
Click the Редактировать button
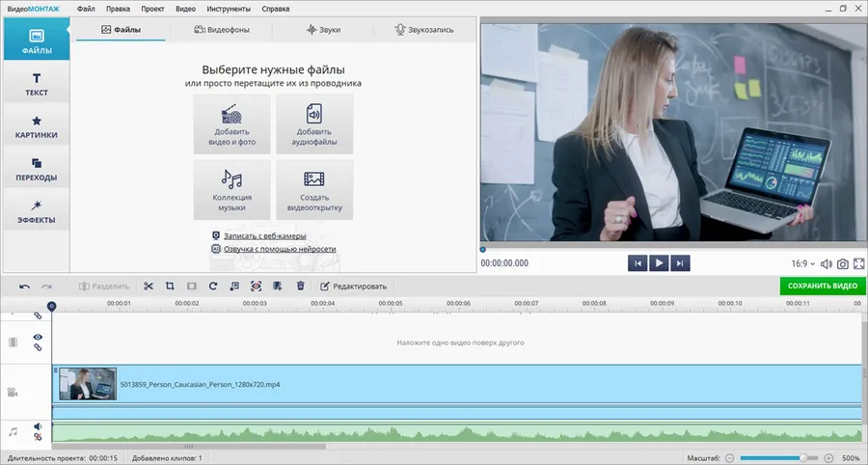pyautogui.click(x=354, y=287)
